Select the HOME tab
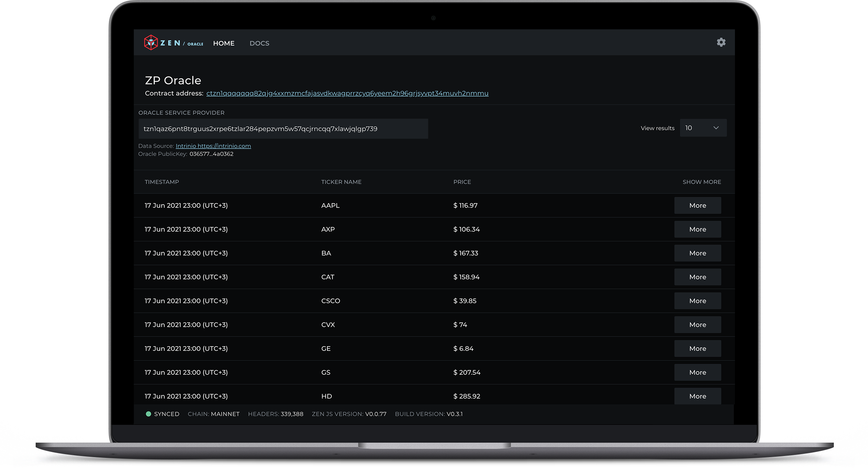Screen dimensions: 868x469 (223, 43)
